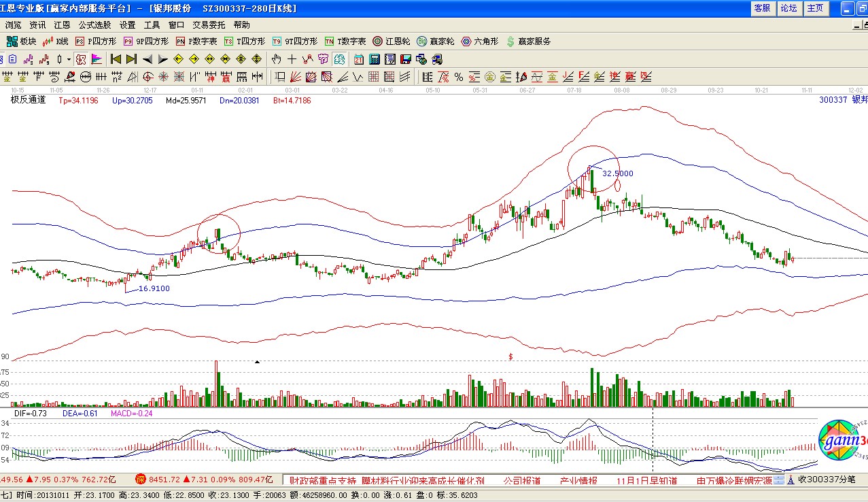The height and width of the screenshot is (502, 868).
Task: Click the 32.5000 price label on chart
Action: pyautogui.click(x=617, y=173)
